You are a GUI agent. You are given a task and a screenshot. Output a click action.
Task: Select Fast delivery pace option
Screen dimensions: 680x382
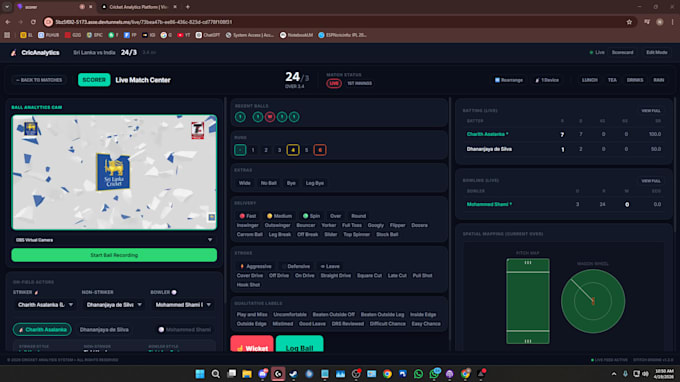tap(248, 216)
